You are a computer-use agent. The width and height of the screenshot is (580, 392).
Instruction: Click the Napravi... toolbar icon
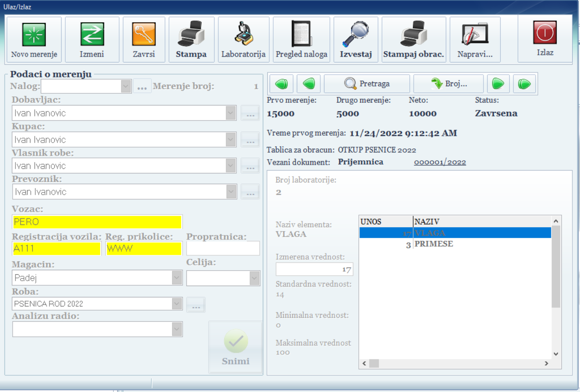[475, 35]
